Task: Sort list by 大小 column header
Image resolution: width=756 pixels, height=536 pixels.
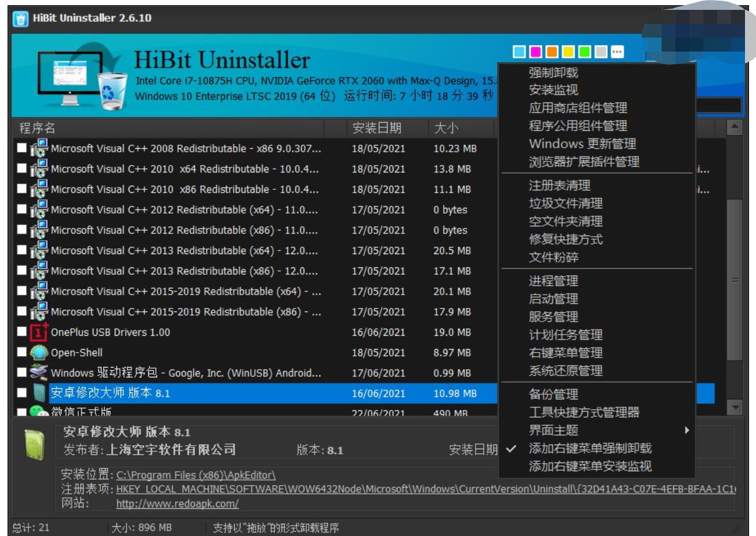Action: pos(462,128)
